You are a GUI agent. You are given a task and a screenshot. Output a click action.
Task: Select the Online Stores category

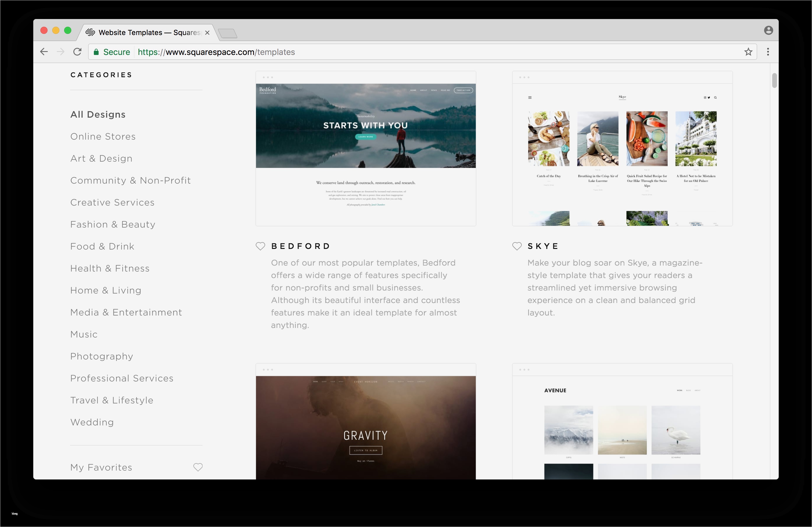pyautogui.click(x=103, y=137)
